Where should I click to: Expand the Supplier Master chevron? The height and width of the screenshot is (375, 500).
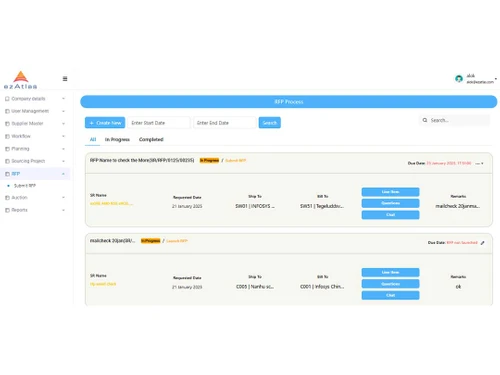pos(63,124)
